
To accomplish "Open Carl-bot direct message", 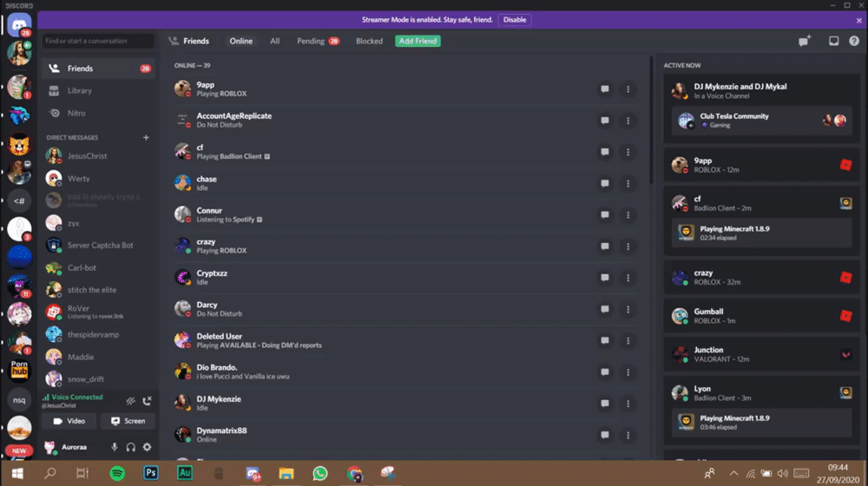I will tap(99, 268).
